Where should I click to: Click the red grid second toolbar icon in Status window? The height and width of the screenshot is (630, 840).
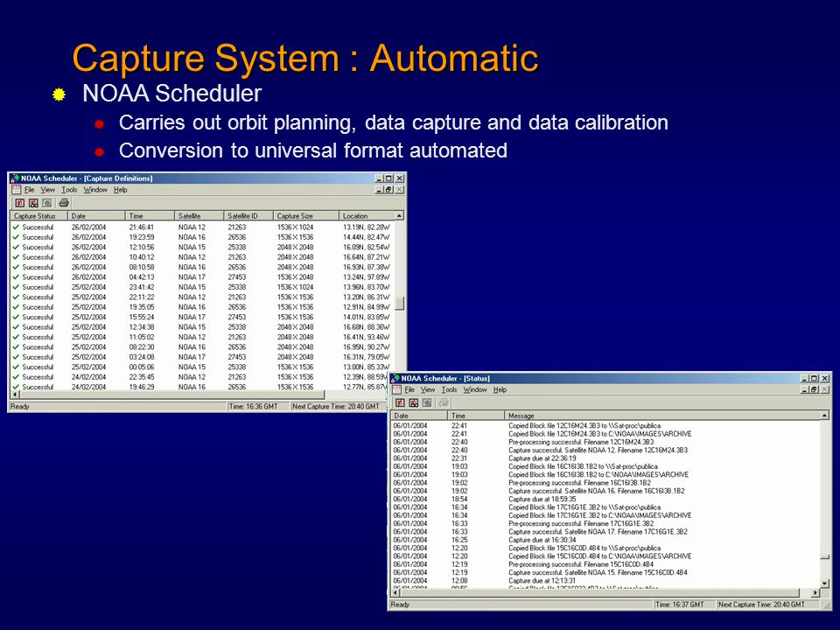(414, 402)
